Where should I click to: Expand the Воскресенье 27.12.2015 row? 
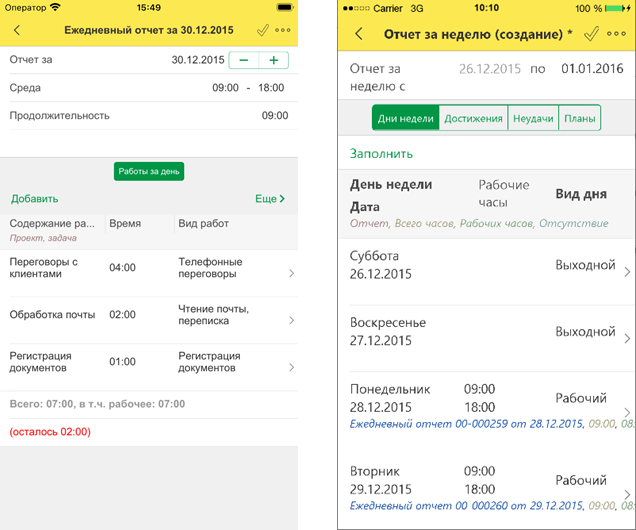[x=626, y=338]
